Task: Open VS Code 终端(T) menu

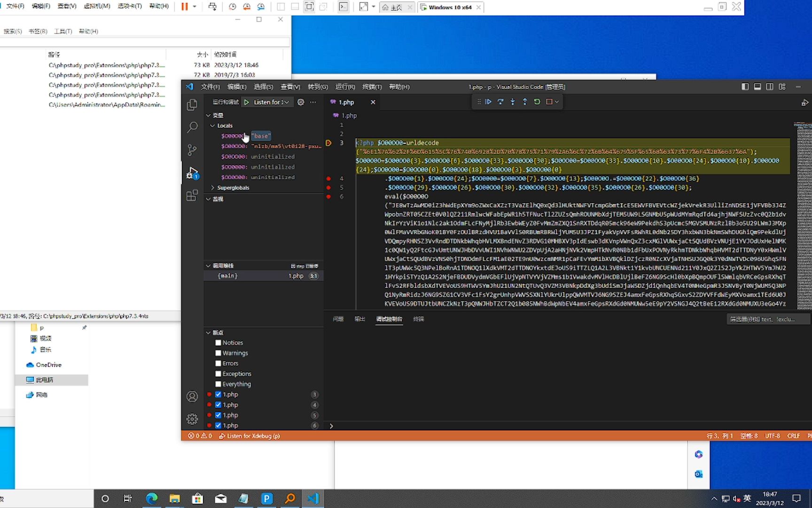Action: [372, 87]
